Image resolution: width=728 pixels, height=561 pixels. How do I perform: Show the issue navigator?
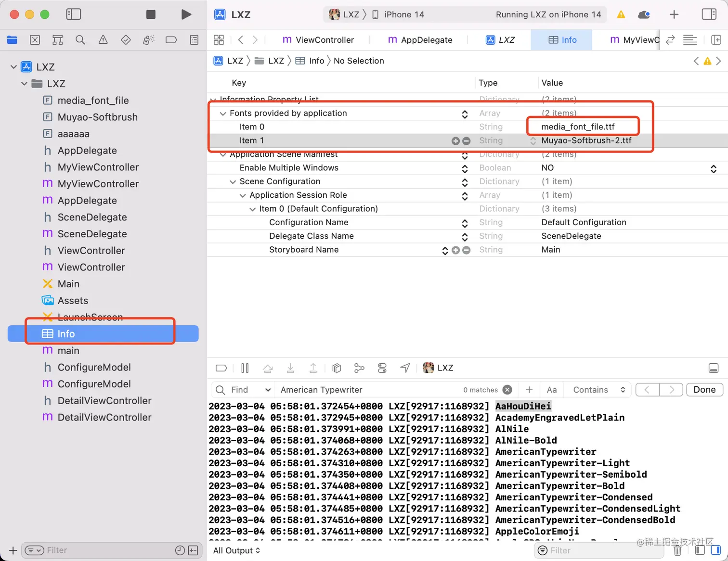(103, 40)
